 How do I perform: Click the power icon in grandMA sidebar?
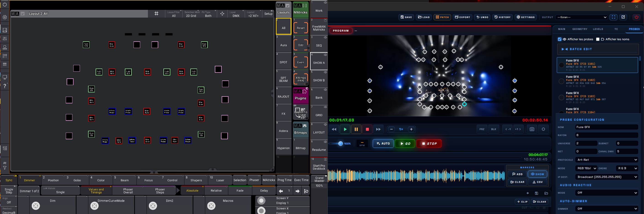(x=5, y=5)
